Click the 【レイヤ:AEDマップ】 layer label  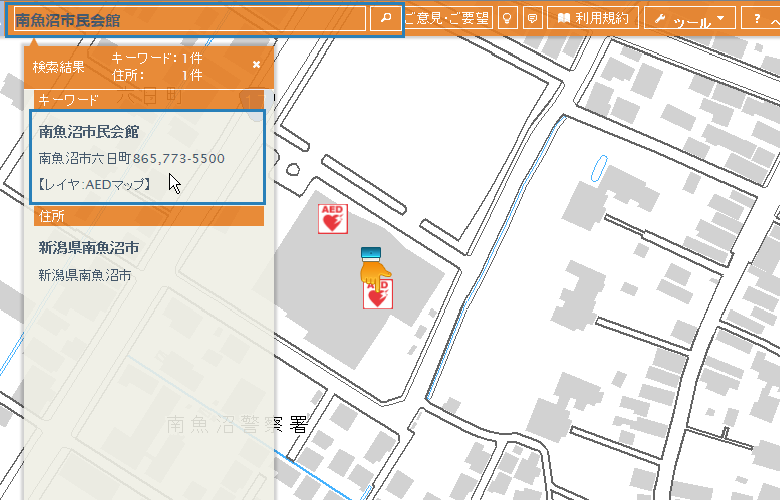click(95, 185)
